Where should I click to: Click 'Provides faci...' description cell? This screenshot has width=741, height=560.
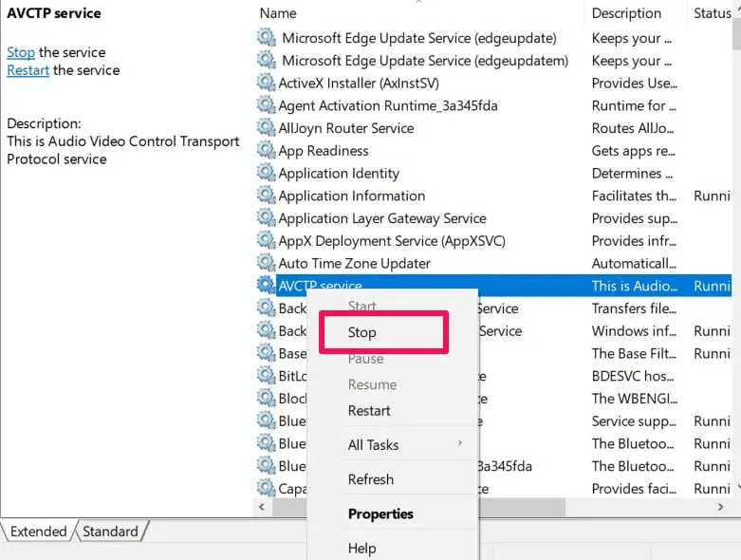tap(634, 488)
